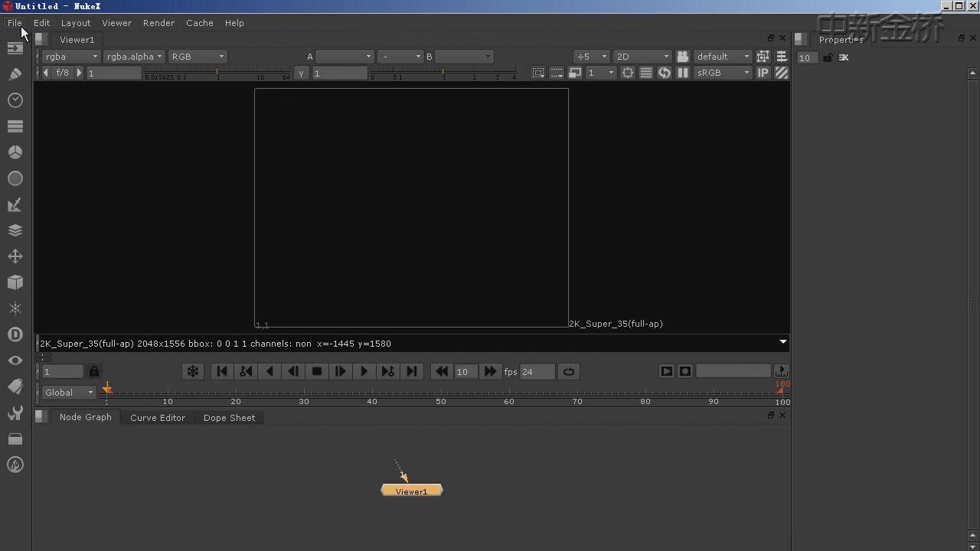The image size is (980, 551).
Task: Open the wipe mode dropdown between A and B
Action: [400, 57]
